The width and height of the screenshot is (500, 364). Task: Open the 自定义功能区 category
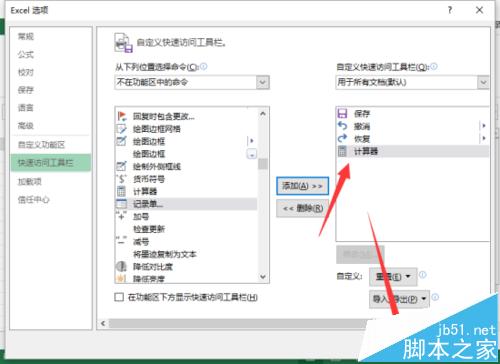41,145
